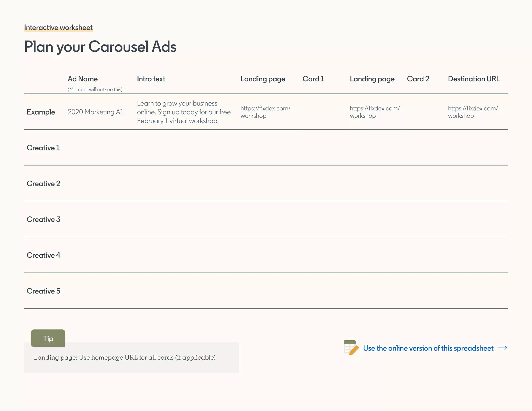Click the Member will not see this note
The image size is (532, 411).
tap(95, 89)
